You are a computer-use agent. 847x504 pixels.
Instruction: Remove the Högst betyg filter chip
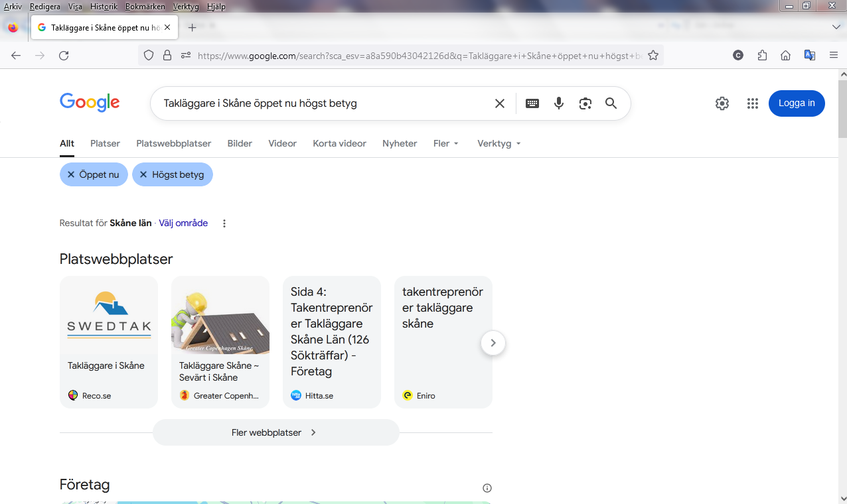(x=143, y=174)
